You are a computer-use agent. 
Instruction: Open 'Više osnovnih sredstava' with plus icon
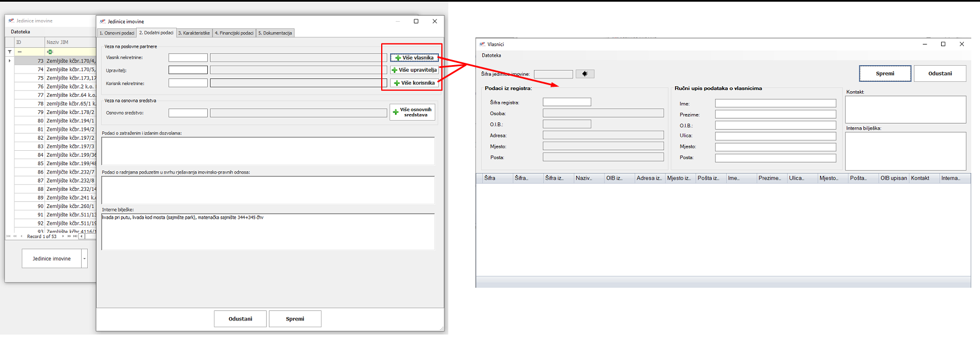pos(412,112)
